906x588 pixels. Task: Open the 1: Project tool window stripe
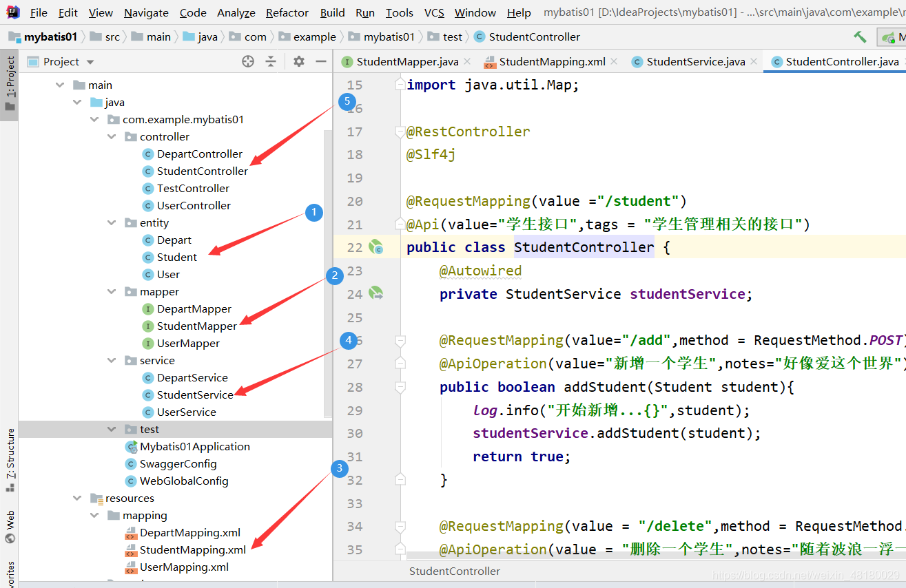pos(10,84)
